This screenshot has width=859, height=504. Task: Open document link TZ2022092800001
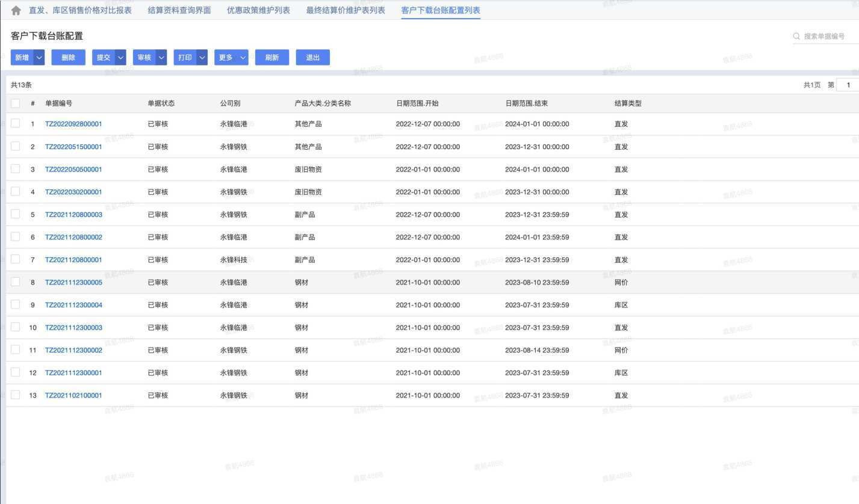coord(73,124)
